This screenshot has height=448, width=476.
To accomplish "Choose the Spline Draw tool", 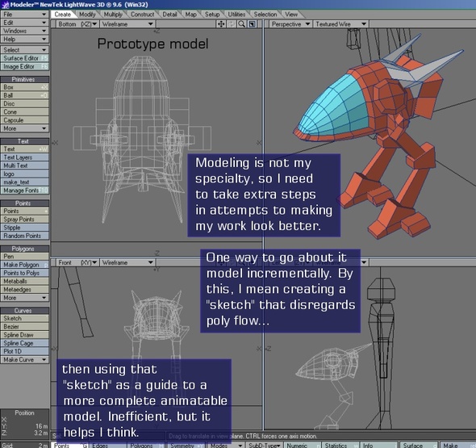I will [x=24, y=335].
